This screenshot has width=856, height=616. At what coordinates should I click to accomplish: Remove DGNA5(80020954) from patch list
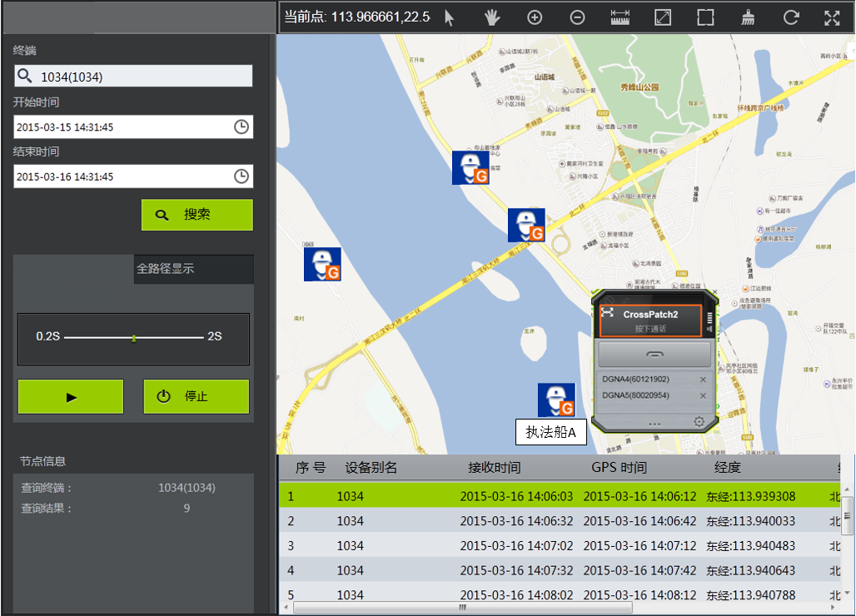(703, 395)
